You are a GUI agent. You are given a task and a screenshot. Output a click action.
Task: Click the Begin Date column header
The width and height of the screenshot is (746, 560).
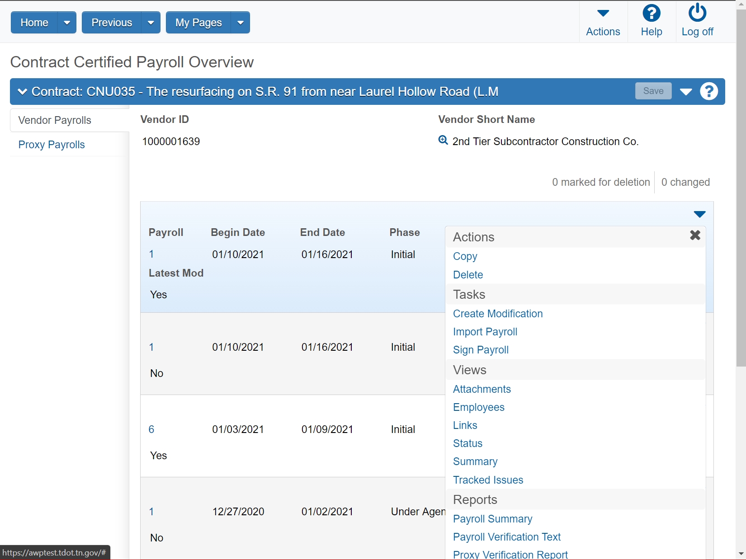click(238, 232)
